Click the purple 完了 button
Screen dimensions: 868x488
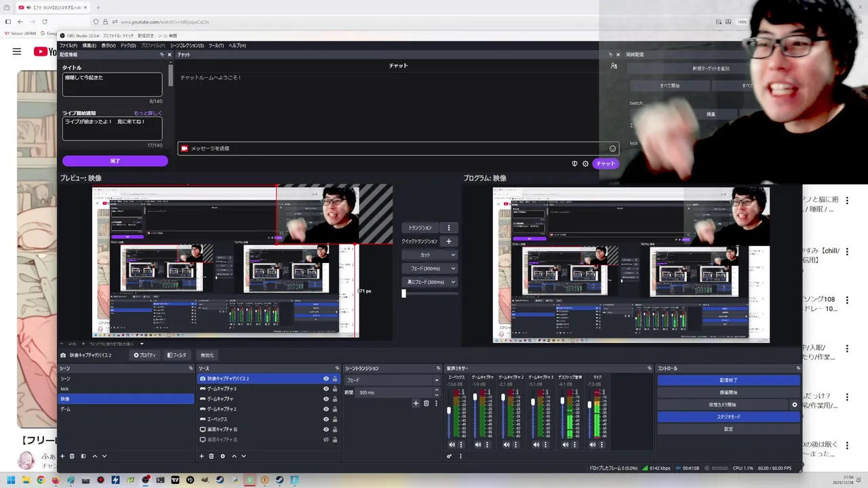(x=115, y=161)
